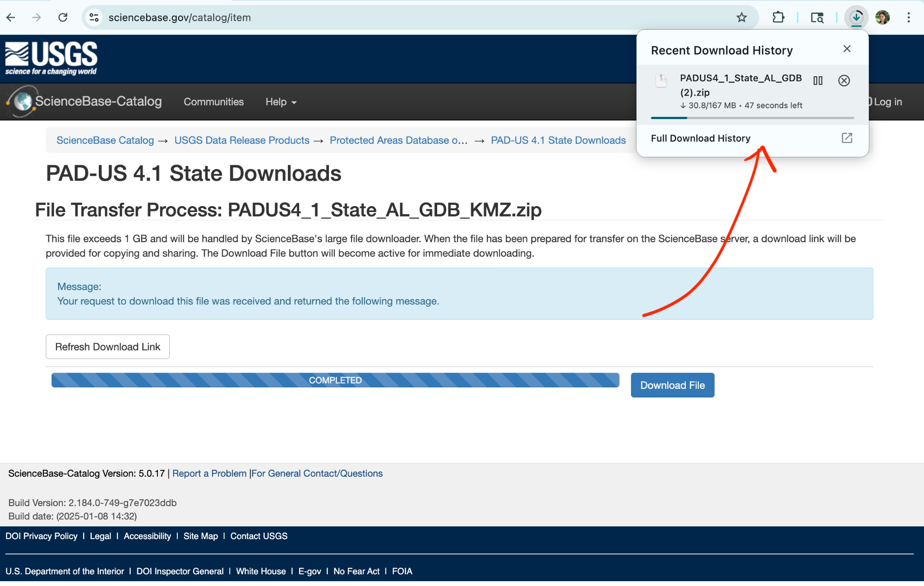Go to ScienceBase Catalog breadcrumb

tap(105, 140)
